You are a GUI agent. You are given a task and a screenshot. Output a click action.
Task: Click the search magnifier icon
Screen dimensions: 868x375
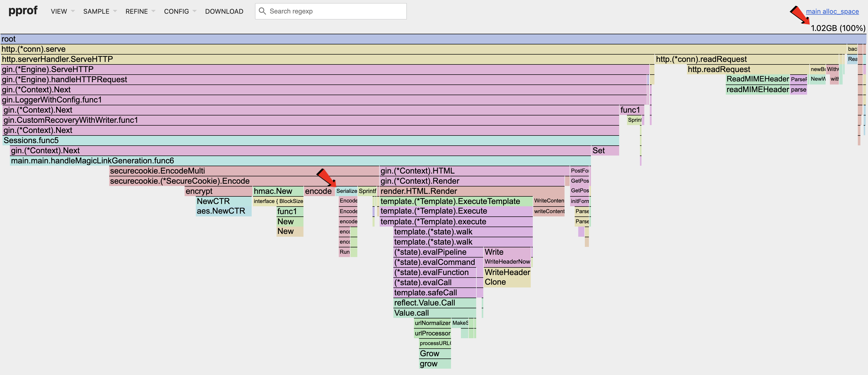point(263,11)
